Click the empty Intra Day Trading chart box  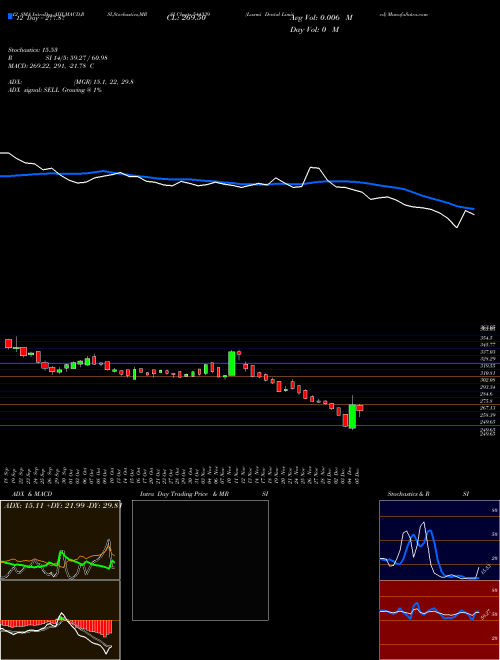click(200, 560)
